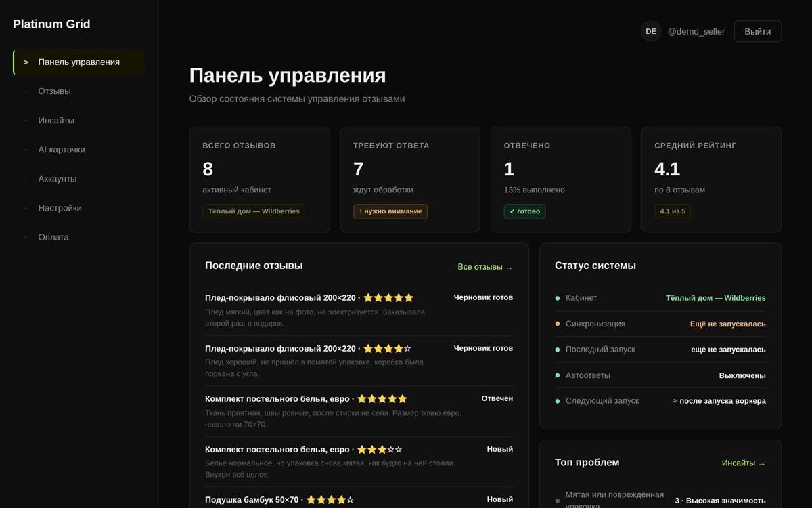Click the Platinum Grid logo title

click(x=51, y=24)
